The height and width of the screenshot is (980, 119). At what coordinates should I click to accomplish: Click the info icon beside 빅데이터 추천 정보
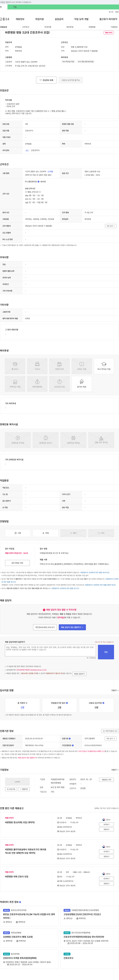(20, 902)
